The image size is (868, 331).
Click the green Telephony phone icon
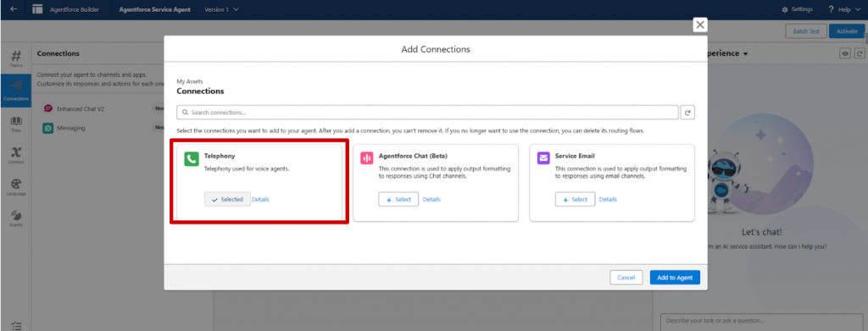[192, 159]
